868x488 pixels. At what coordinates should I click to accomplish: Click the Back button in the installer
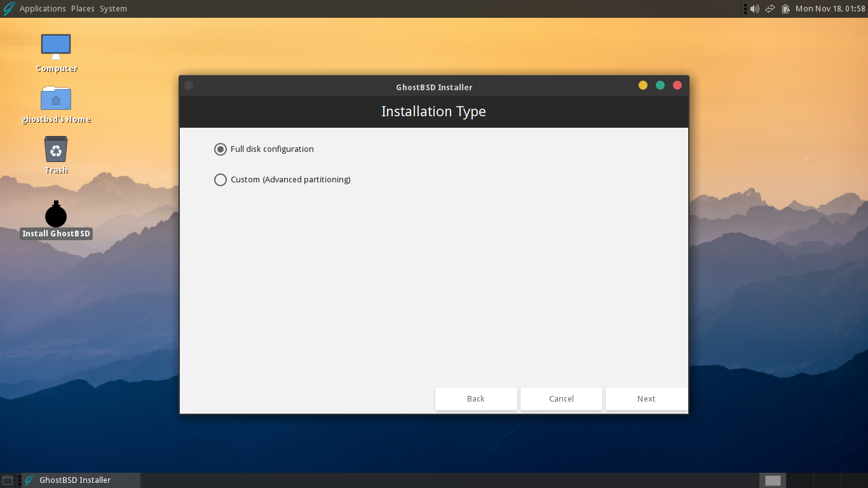(x=476, y=398)
